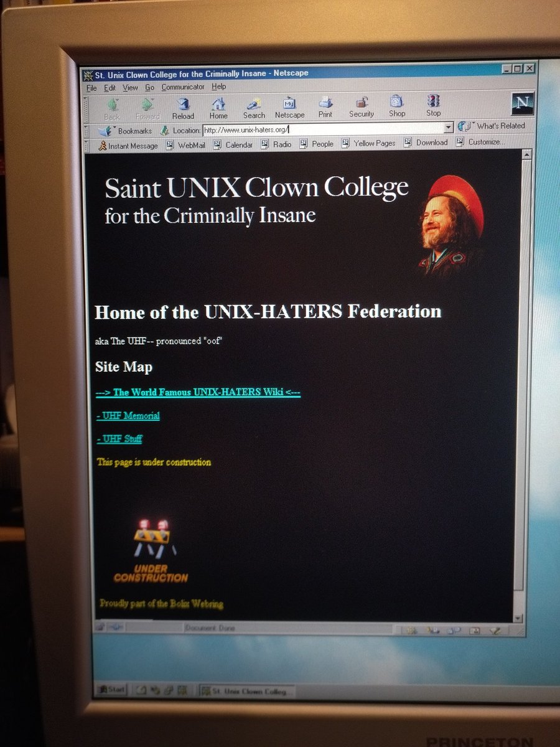Click the page scrollbar down arrow
This screenshot has width=560, height=747.
(519, 618)
